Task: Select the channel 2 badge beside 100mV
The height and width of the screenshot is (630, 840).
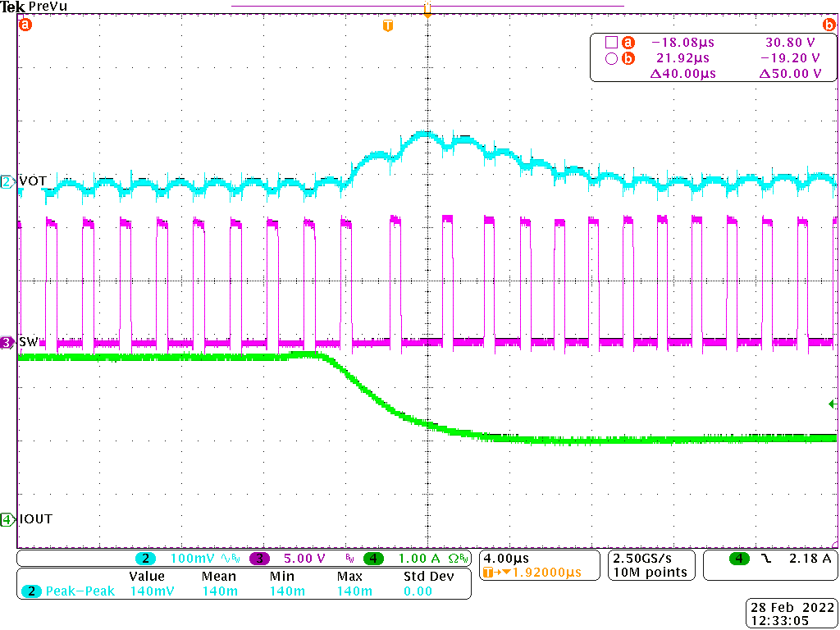Action: pyautogui.click(x=145, y=559)
